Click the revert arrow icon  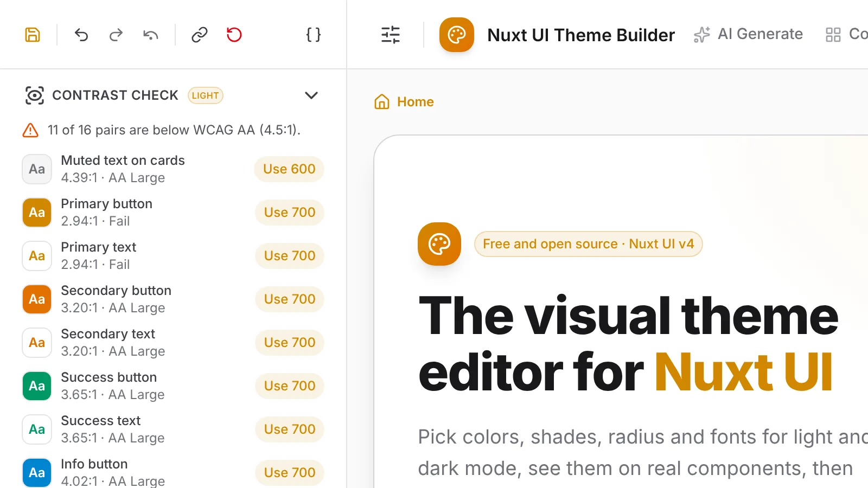tap(151, 35)
